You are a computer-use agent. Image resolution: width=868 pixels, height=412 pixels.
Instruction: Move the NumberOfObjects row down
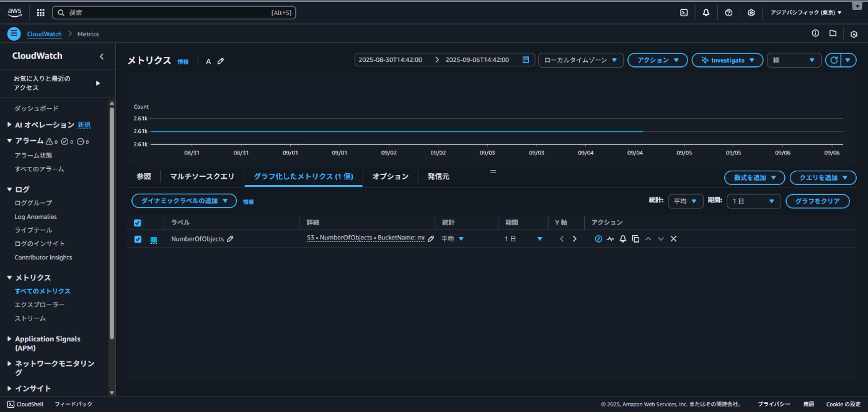[661, 239]
